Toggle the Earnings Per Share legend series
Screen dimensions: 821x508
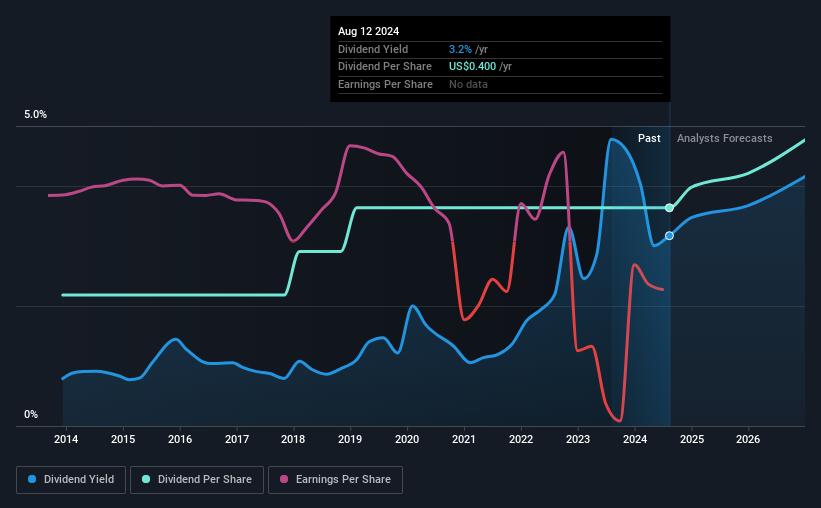335,480
